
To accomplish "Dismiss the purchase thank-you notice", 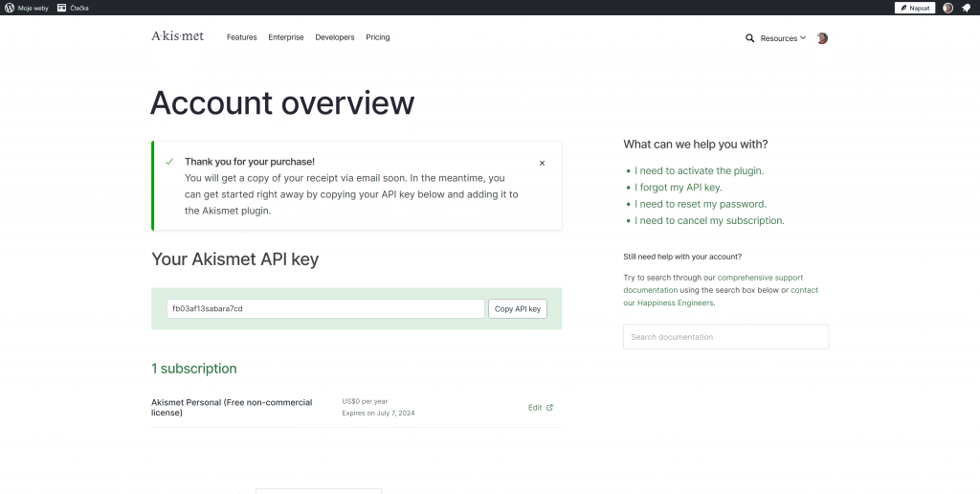I will [x=542, y=163].
